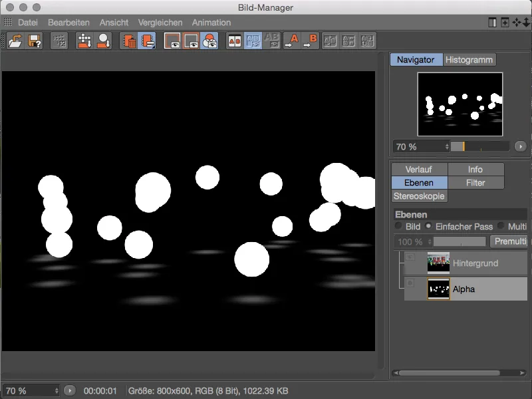This screenshot has height=399, width=532.
Task: Click the status bar zoom stepper arrows
Action: [57, 391]
